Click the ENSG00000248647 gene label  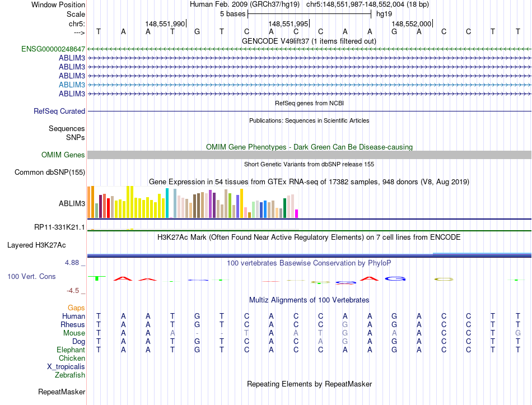click(x=53, y=49)
